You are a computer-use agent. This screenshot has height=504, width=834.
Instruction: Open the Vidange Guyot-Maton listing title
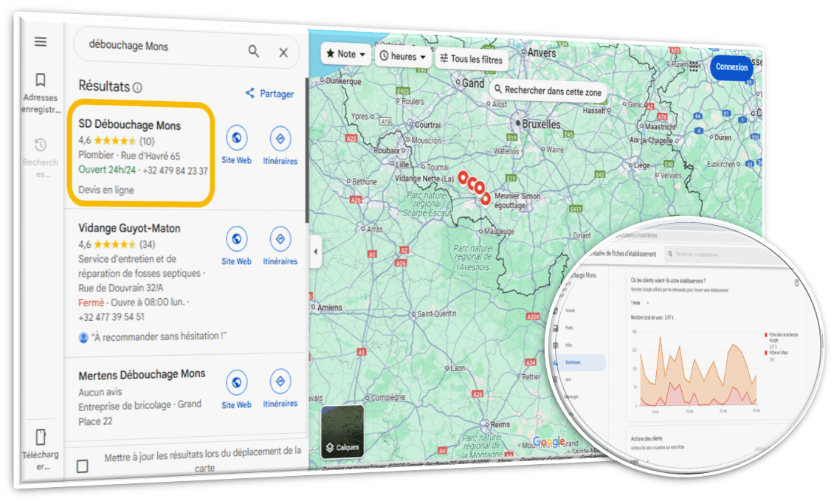(129, 228)
